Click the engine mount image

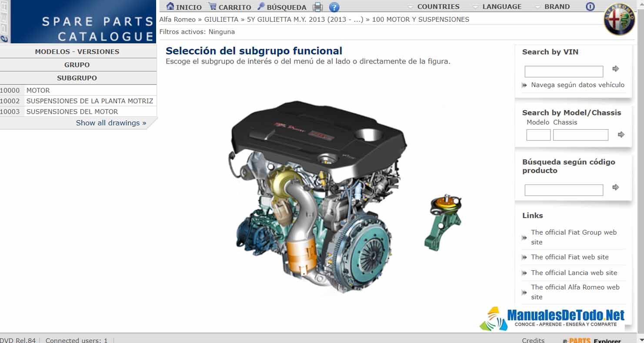pos(443,222)
